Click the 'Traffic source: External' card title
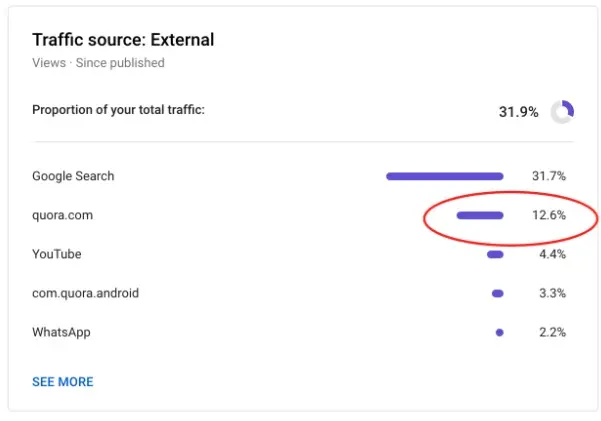Screen dimensions: 601x421 (123, 40)
